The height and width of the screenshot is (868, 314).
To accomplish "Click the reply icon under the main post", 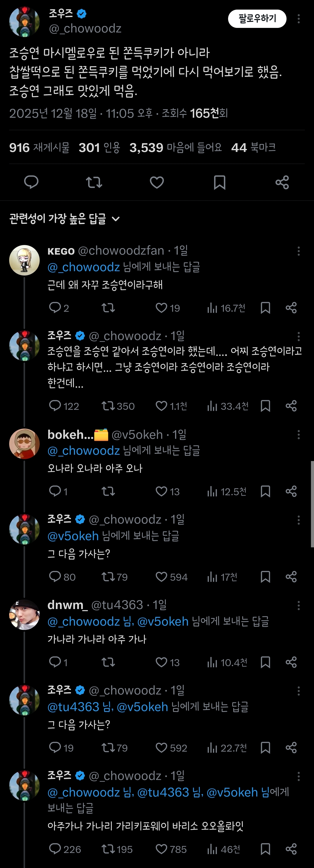I will click(31, 182).
